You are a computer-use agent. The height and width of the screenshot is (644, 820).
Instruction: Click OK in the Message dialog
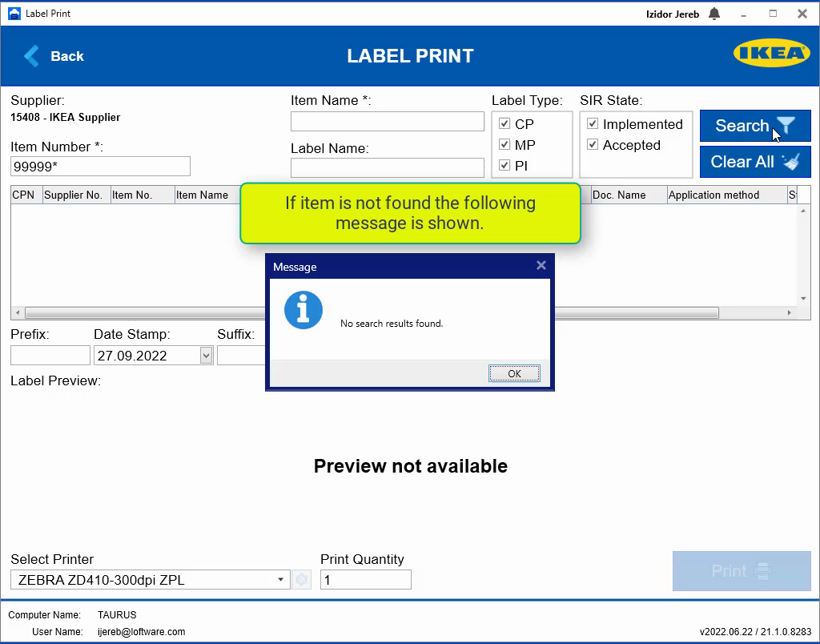pyautogui.click(x=515, y=373)
